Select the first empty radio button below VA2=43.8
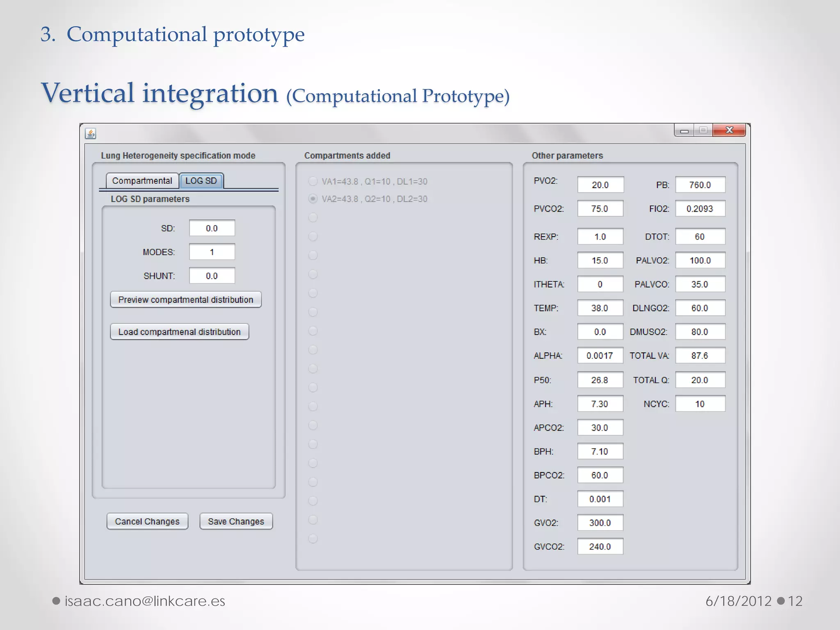 click(313, 217)
